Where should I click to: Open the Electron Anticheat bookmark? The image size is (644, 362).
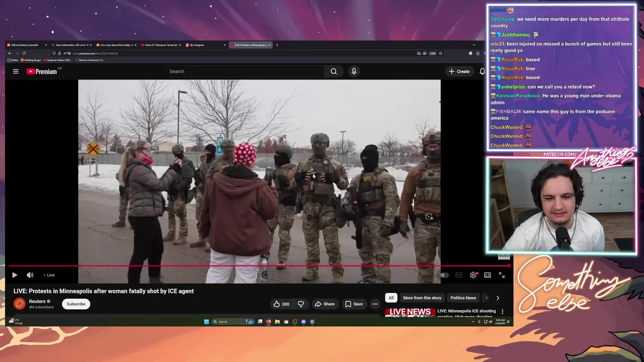91,60
